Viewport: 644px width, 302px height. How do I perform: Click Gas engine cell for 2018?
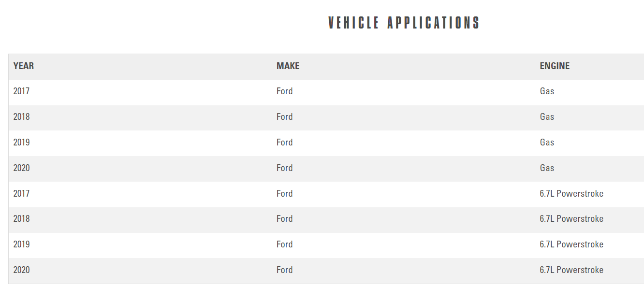point(547,117)
